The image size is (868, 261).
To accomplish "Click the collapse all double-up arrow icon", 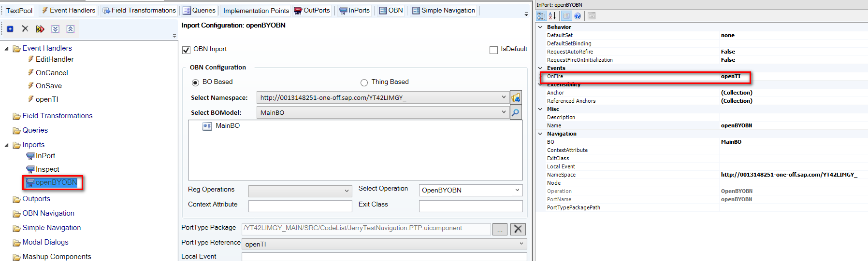I will [x=71, y=29].
